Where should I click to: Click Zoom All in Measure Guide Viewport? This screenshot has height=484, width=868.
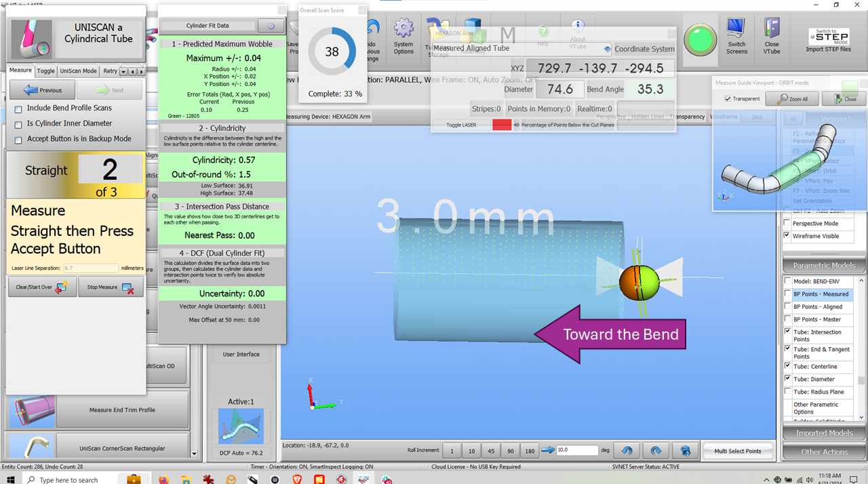point(792,99)
